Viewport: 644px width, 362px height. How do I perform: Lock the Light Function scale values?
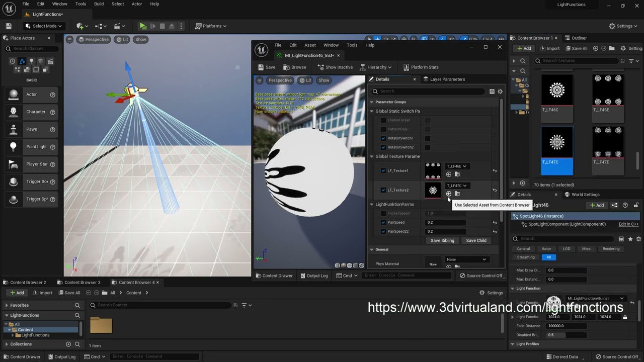625,317
